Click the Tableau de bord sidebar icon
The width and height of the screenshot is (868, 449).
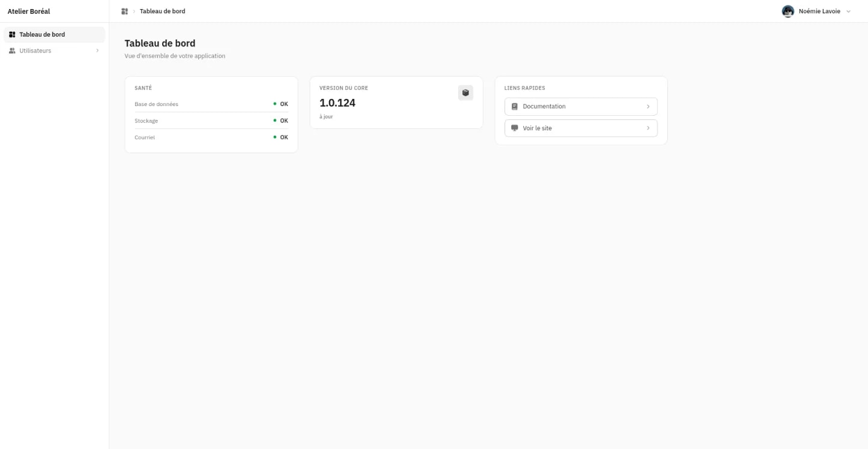point(12,34)
